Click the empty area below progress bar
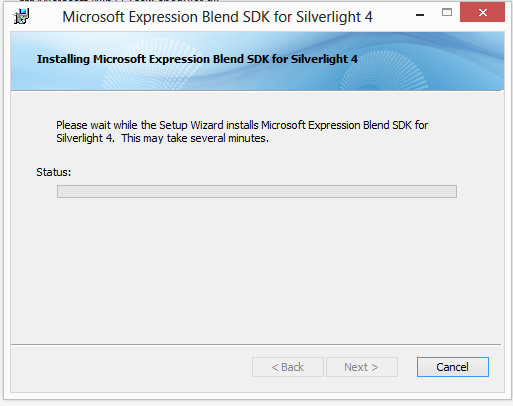The image size is (513, 406). 257,270
